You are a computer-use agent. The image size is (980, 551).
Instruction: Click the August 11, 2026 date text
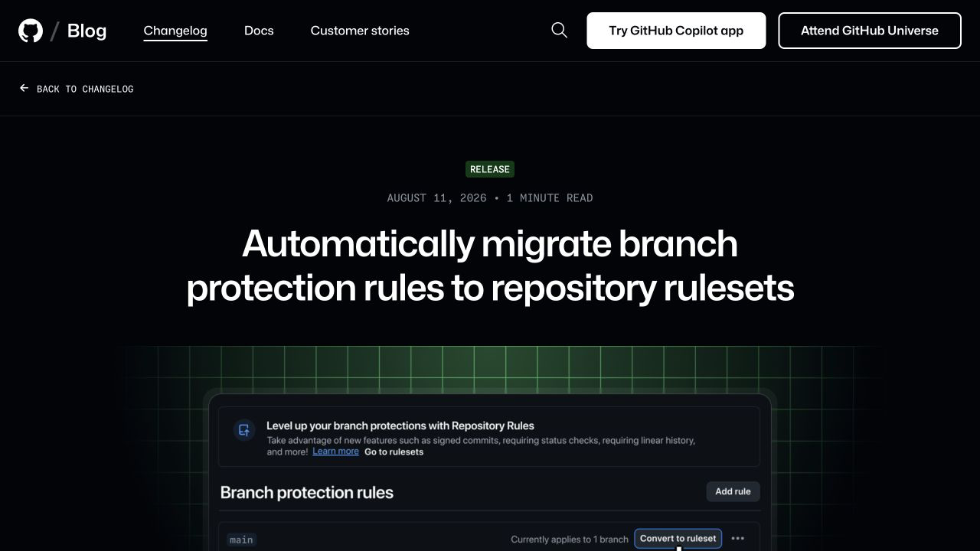pos(436,198)
